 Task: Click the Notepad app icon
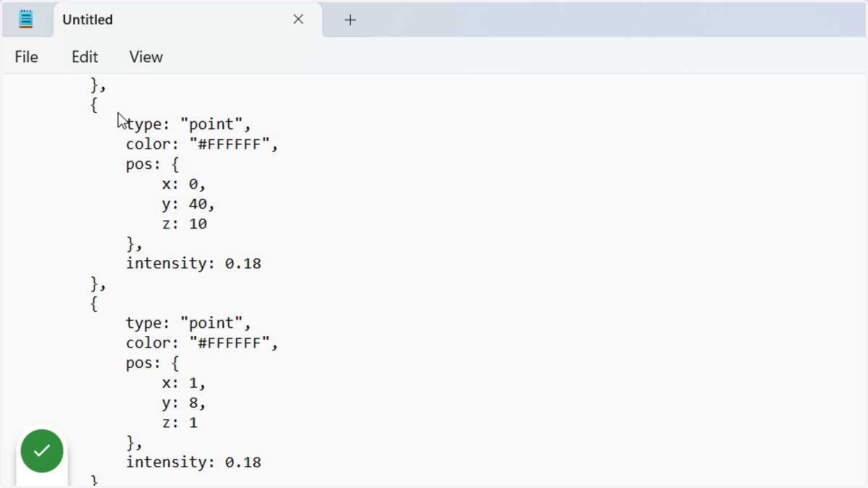click(x=26, y=20)
